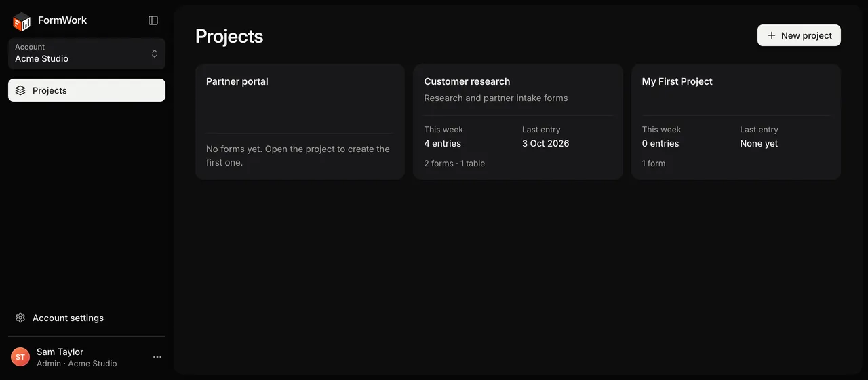
Task: Click the ST user avatar
Action: pos(20,357)
